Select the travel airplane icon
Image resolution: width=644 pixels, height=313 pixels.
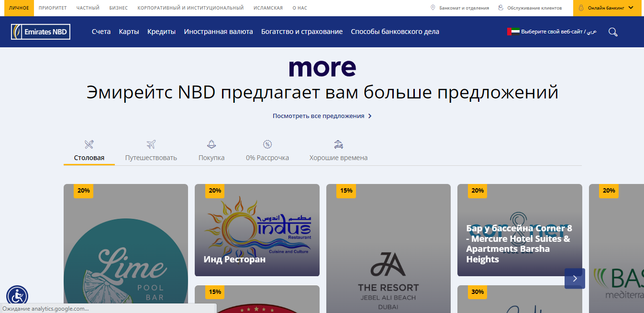151,144
